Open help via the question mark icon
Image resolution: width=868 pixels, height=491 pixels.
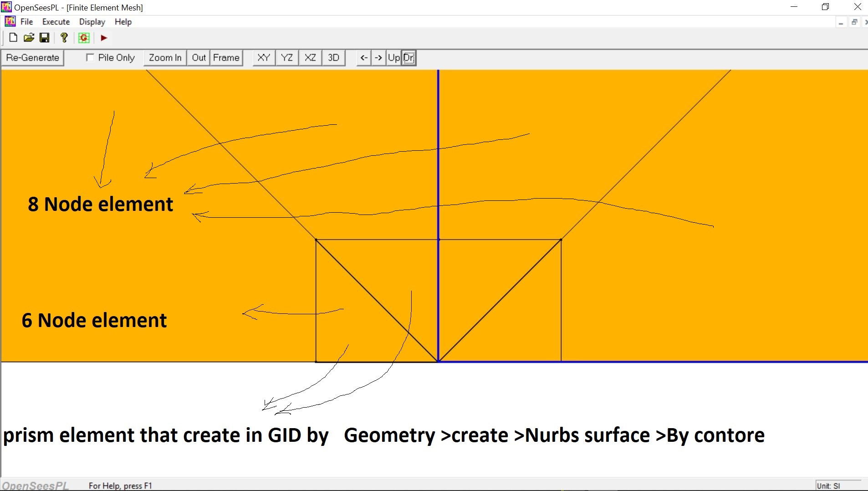64,38
